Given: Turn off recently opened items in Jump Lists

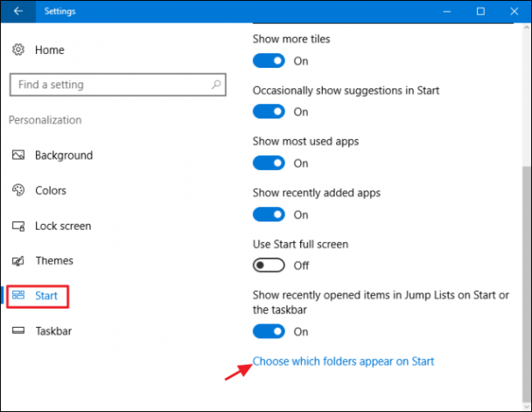Looking at the screenshot, I should tap(269, 330).
